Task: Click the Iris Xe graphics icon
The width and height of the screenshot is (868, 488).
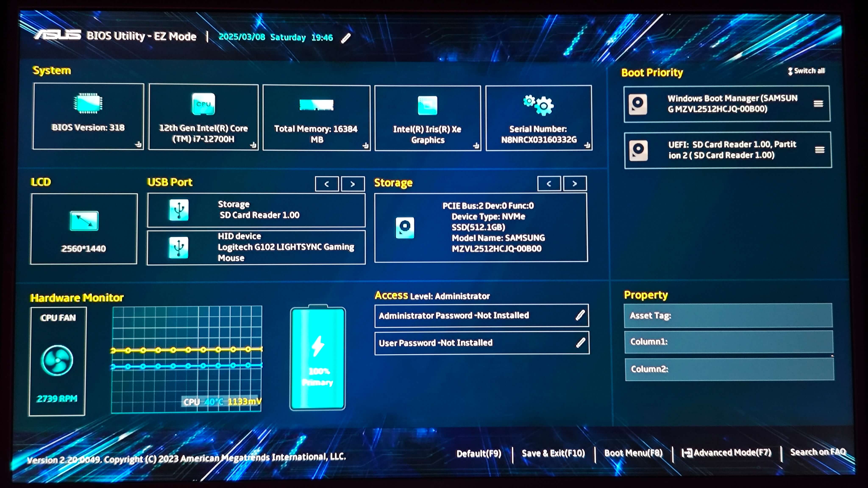Action: click(427, 105)
